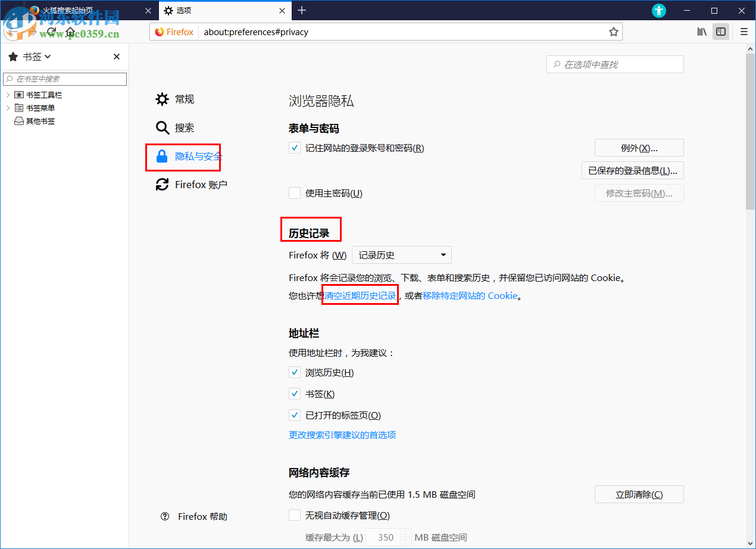Select the Search magnifier icon in sidebar

(162, 127)
